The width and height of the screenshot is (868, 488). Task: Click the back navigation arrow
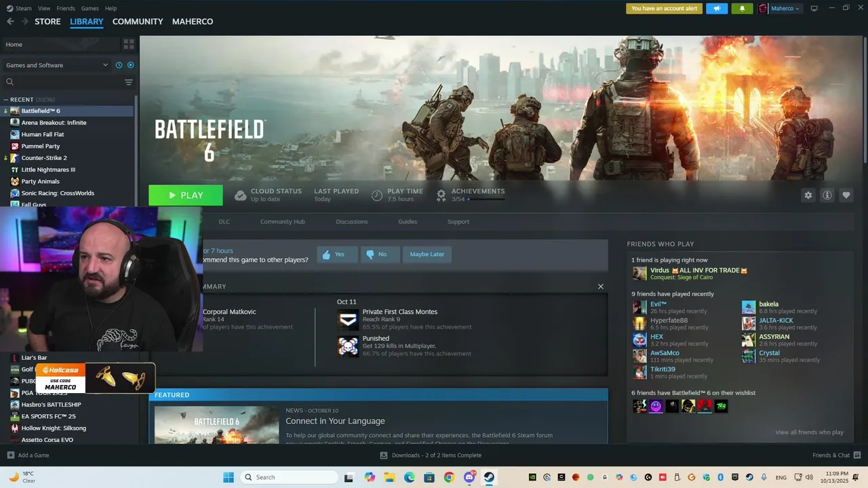(x=10, y=22)
